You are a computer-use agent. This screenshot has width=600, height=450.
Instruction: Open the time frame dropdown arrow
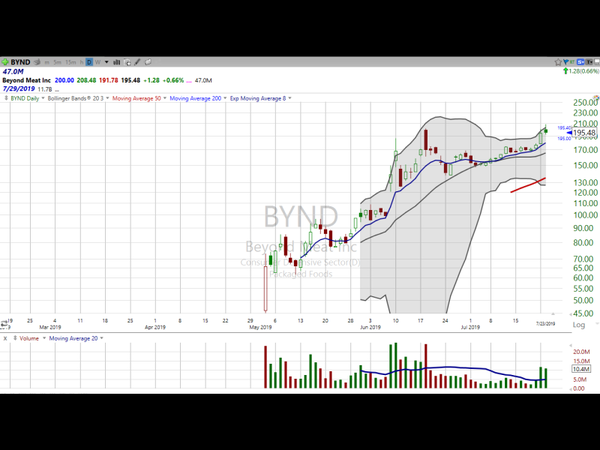[x=106, y=62]
